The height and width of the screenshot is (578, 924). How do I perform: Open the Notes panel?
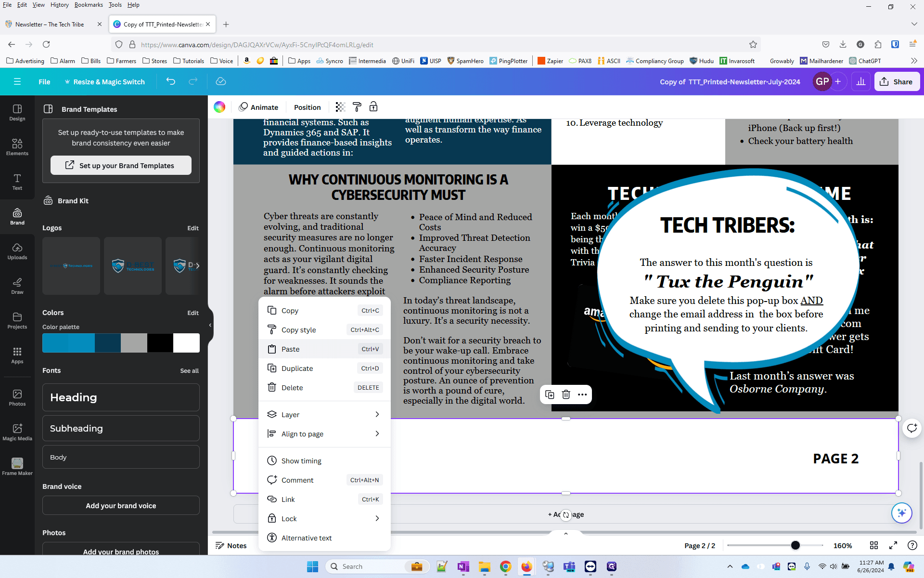pos(231,545)
